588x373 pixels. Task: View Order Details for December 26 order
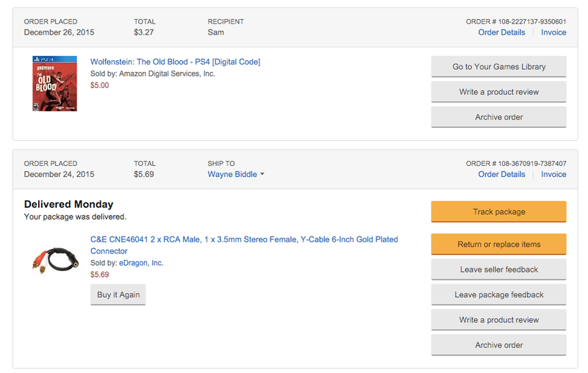tap(501, 32)
